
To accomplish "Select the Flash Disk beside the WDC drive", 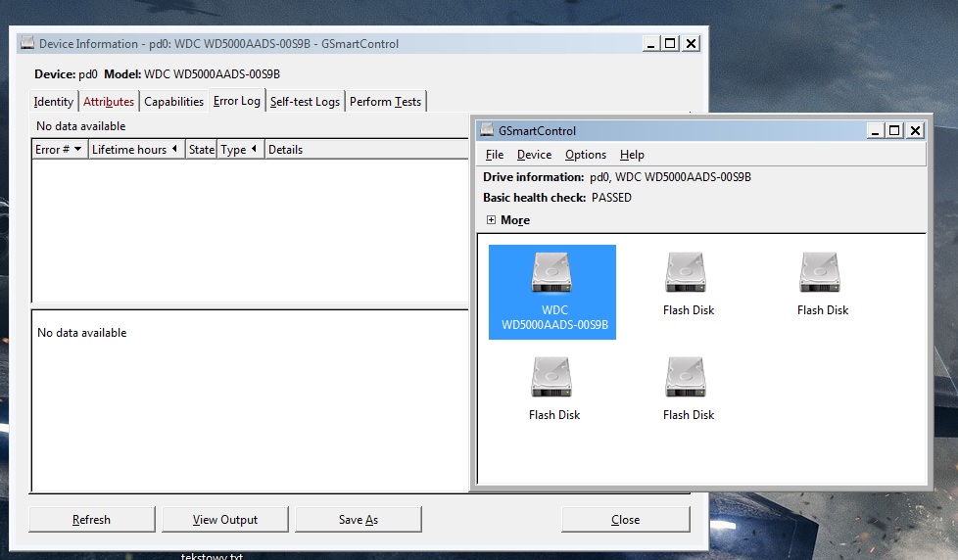I will tap(688, 285).
